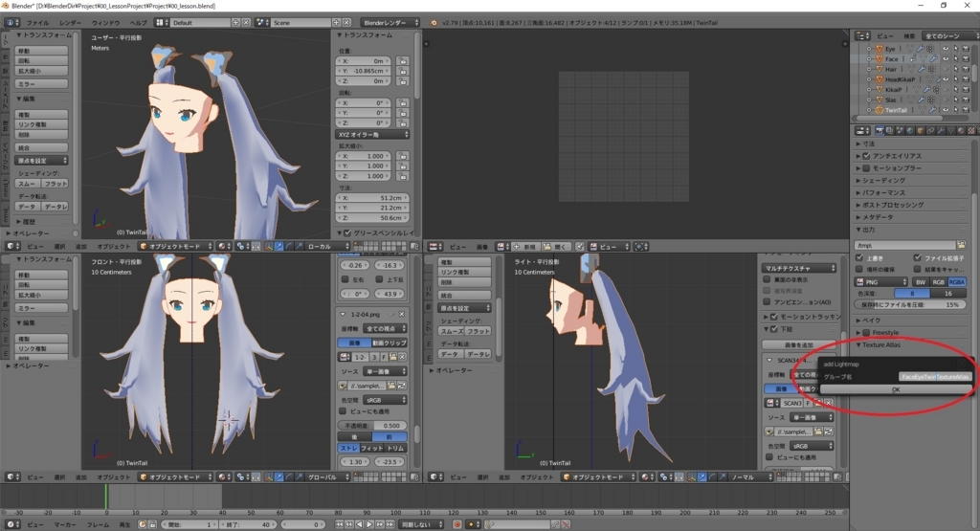Select the Hair object in the outliner
The width and height of the screenshot is (980, 531).
pyautogui.click(x=891, y=69)
